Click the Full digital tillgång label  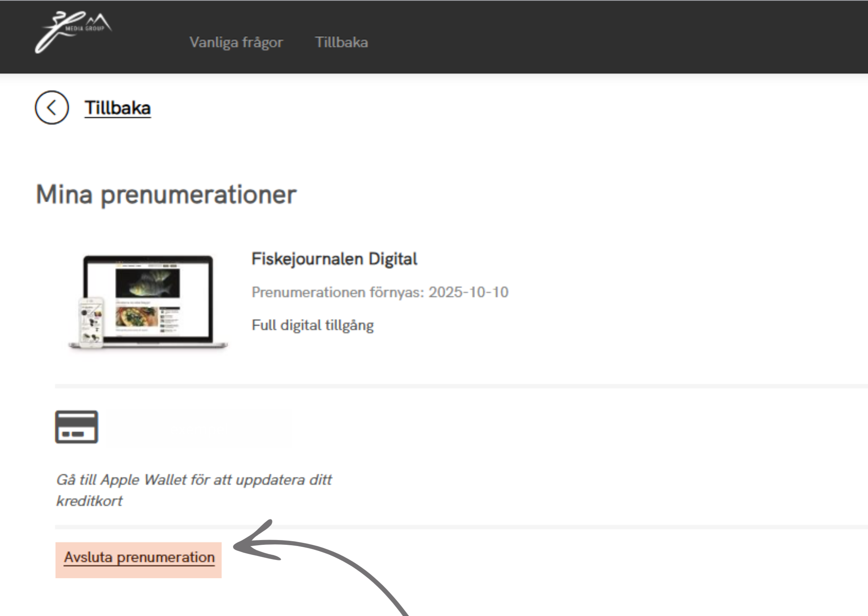[x=313, y=325]
